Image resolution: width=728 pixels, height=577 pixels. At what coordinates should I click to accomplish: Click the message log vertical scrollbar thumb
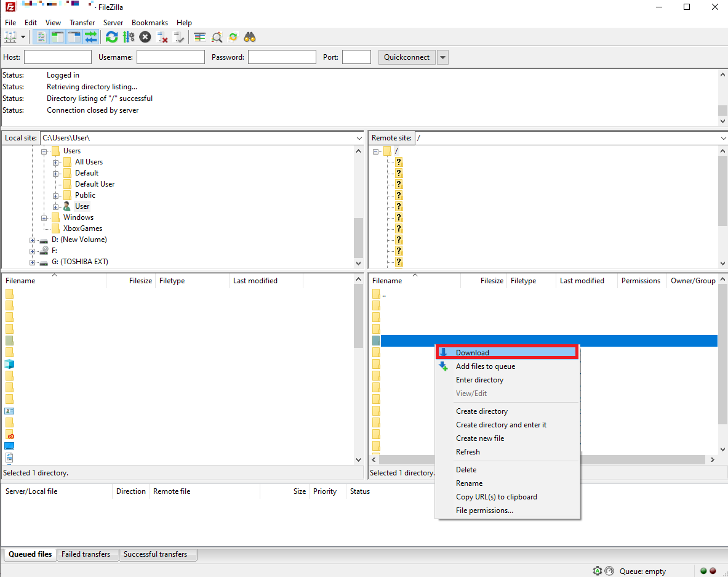click(x=722, y=110)
